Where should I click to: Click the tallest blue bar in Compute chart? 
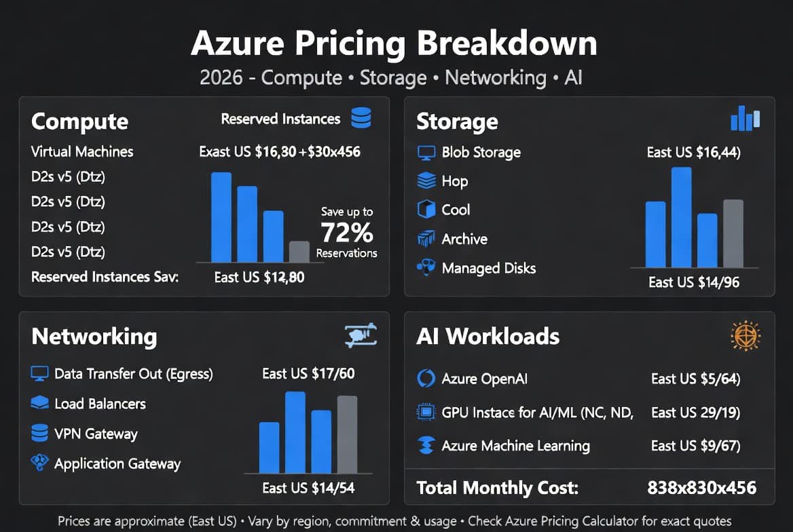click(x=221, y=217)
